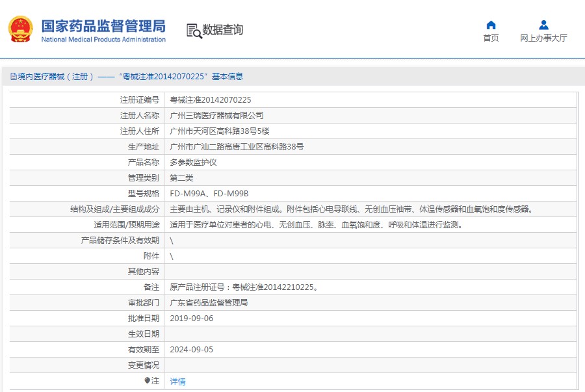Click the 注册人名称 label
Image resolution: width=585 pixels, height=392 pixels.
pos(140,116)
